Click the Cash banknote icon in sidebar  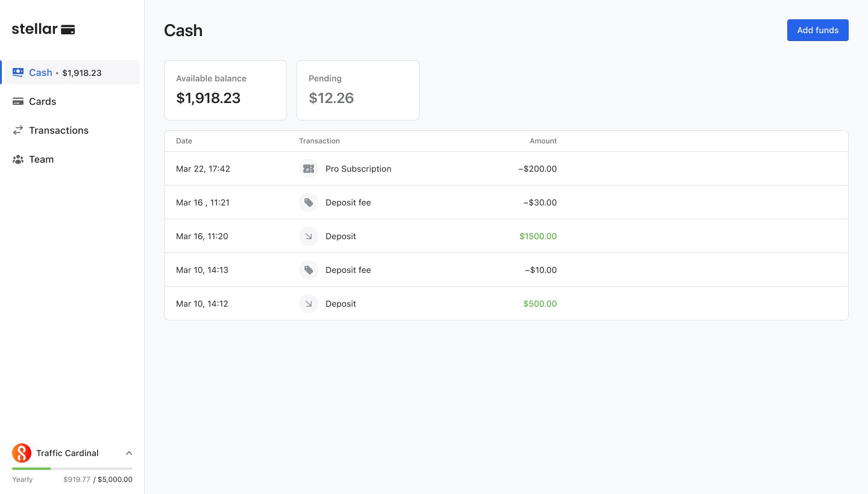point(18,72)
